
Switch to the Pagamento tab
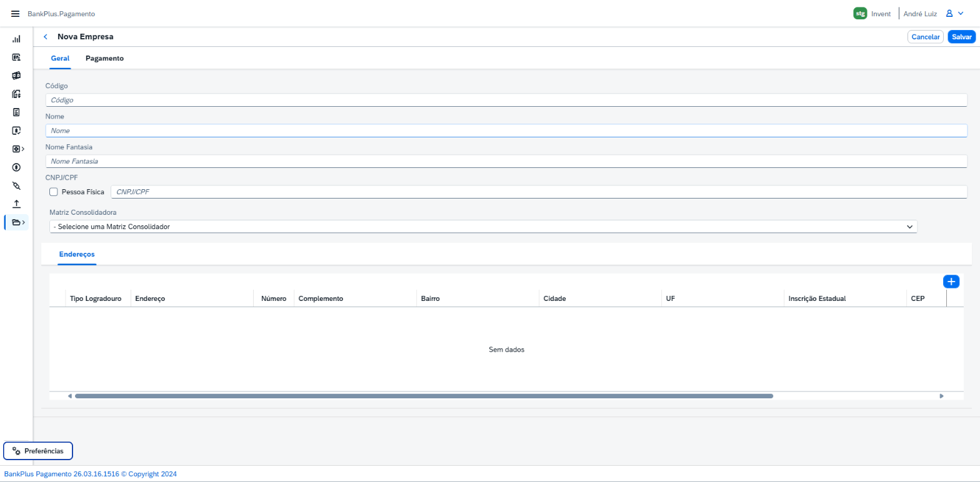pos(104,58)
